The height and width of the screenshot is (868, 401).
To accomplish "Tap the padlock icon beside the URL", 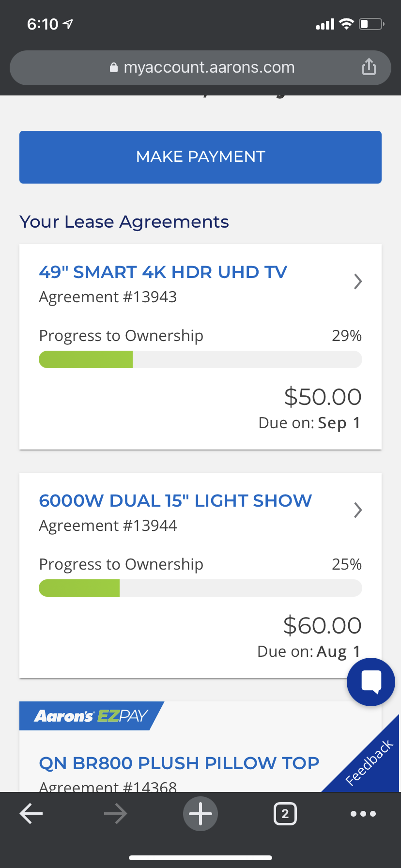I will [x=114, y=67].
